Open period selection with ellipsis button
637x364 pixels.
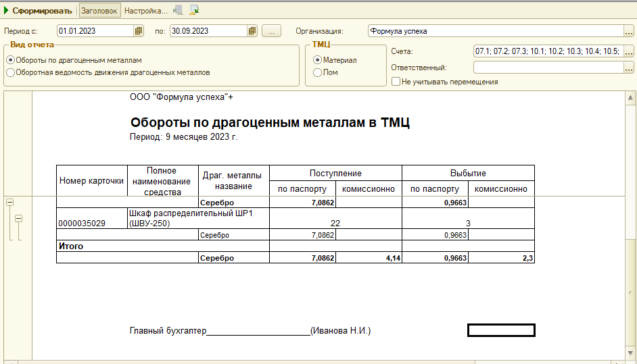click(x=270, y=30)
